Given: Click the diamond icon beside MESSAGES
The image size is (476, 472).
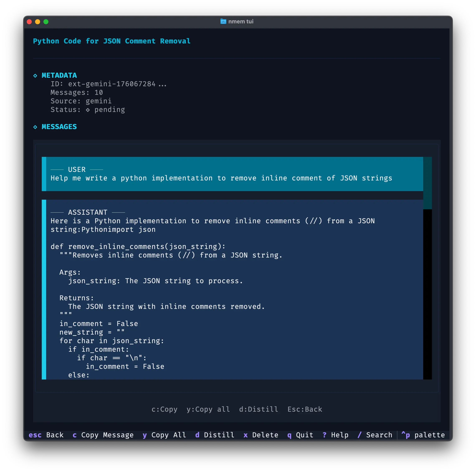Looking at the screenshot, I should (x=35, y=127).
